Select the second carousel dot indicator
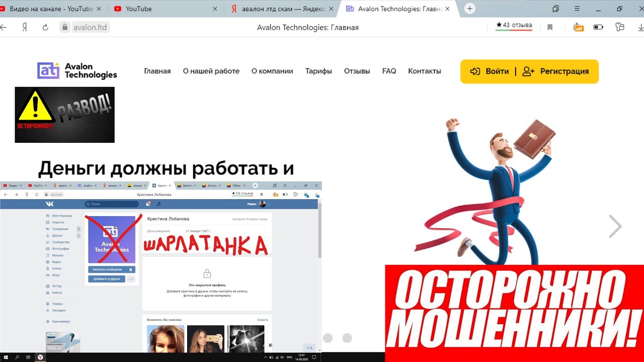This screenshot has height=362, width=644. click(x=347, y=338)
